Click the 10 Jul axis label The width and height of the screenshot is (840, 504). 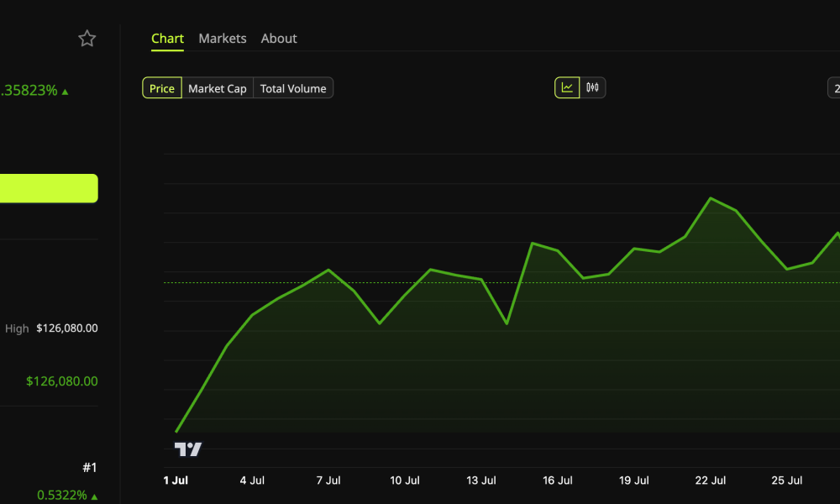click(405, 480)
